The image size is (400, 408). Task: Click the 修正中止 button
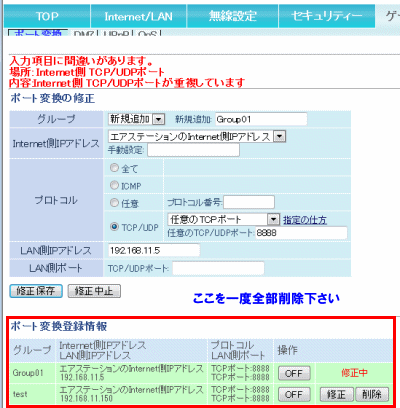coord(94,291)
